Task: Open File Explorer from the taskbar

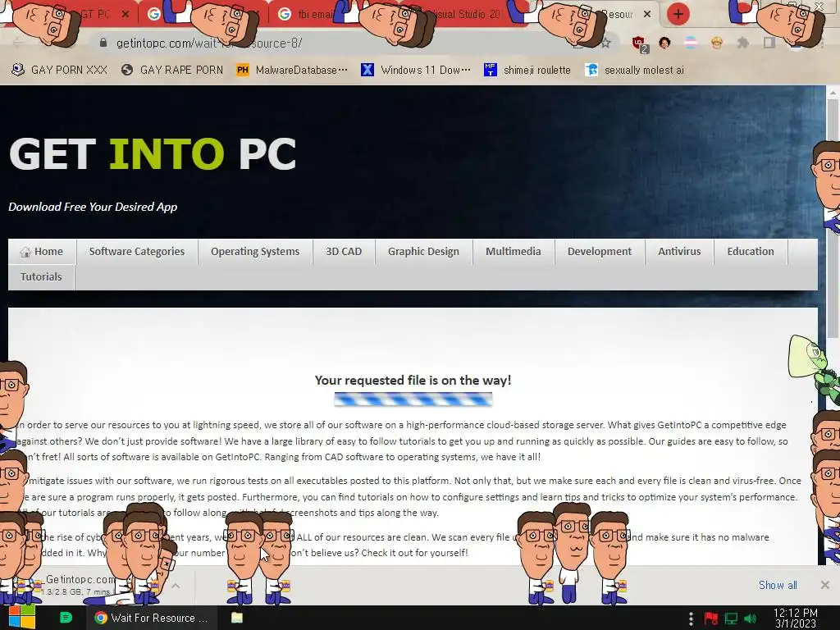Action: (237, 618)
